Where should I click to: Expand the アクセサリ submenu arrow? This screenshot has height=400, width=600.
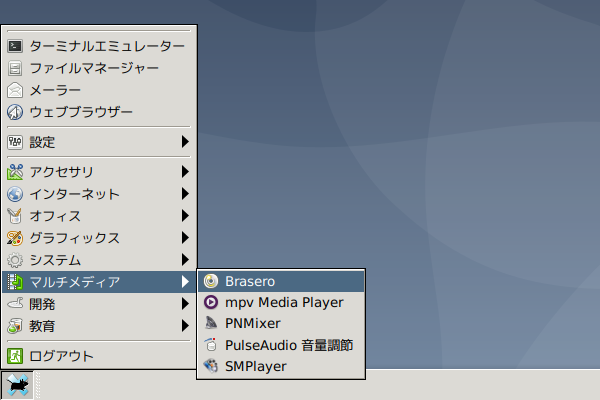(x=185, y=171)
